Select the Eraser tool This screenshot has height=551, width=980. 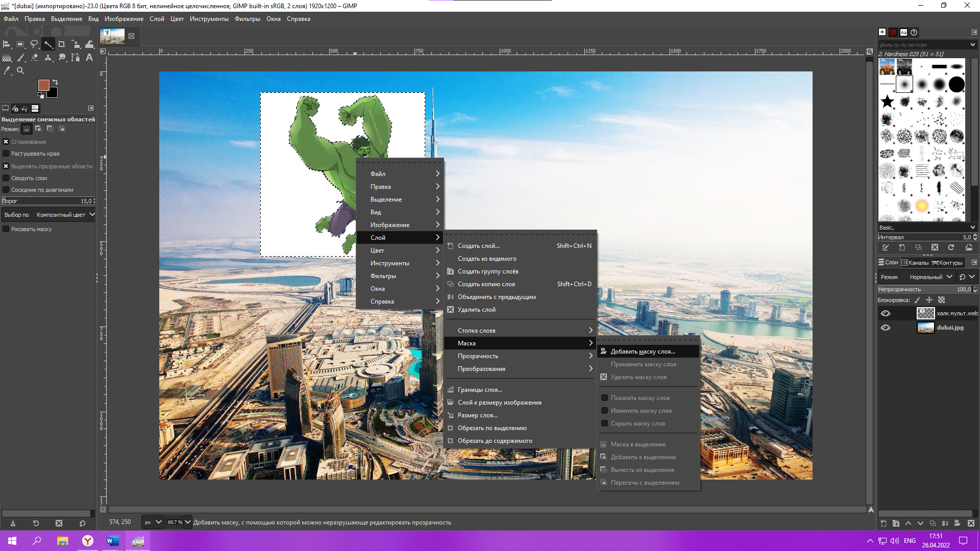point(34,58)
